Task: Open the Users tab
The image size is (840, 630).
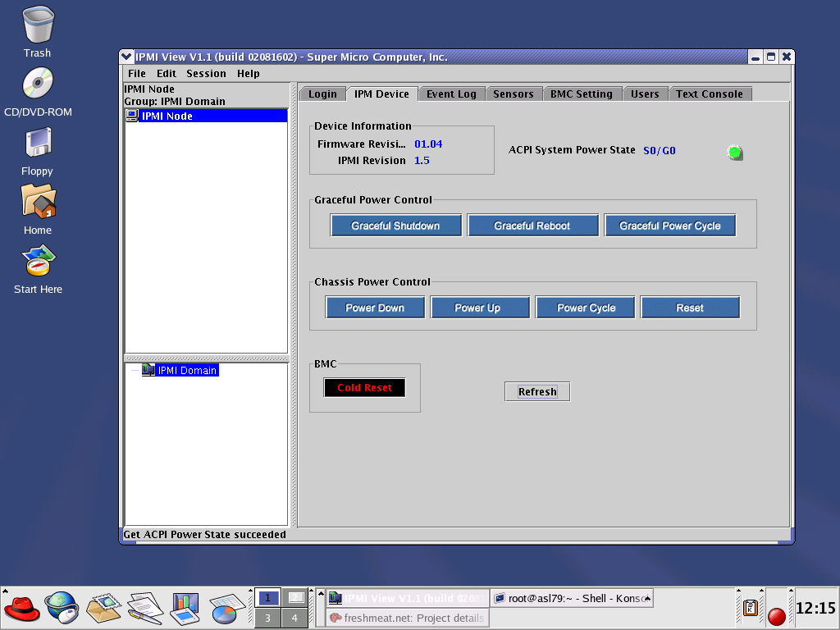Action: [x=645, y=94]
